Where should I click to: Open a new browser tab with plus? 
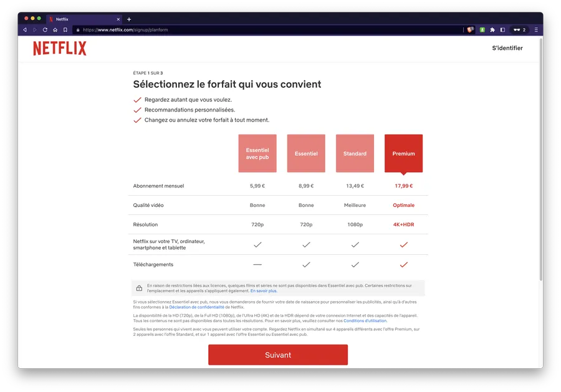(129, 19)
